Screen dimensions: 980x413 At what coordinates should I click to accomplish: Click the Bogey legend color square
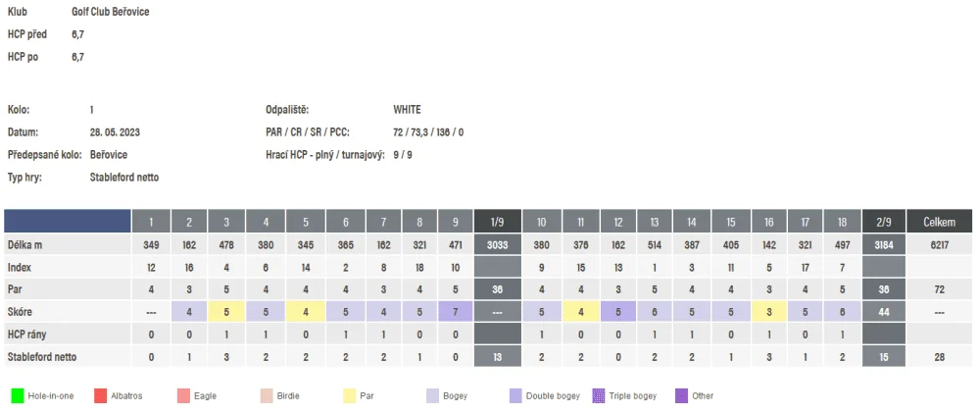click(432, 396)
